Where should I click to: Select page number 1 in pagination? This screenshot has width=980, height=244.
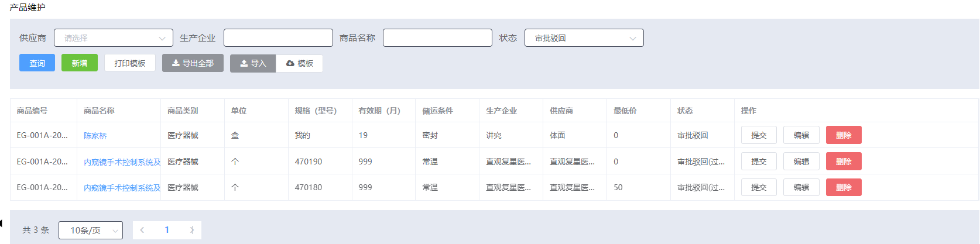[x=167, y=230]
